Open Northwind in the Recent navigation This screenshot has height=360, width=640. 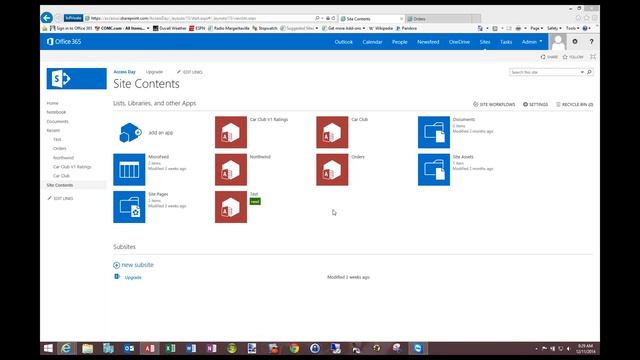pos(63,158)
